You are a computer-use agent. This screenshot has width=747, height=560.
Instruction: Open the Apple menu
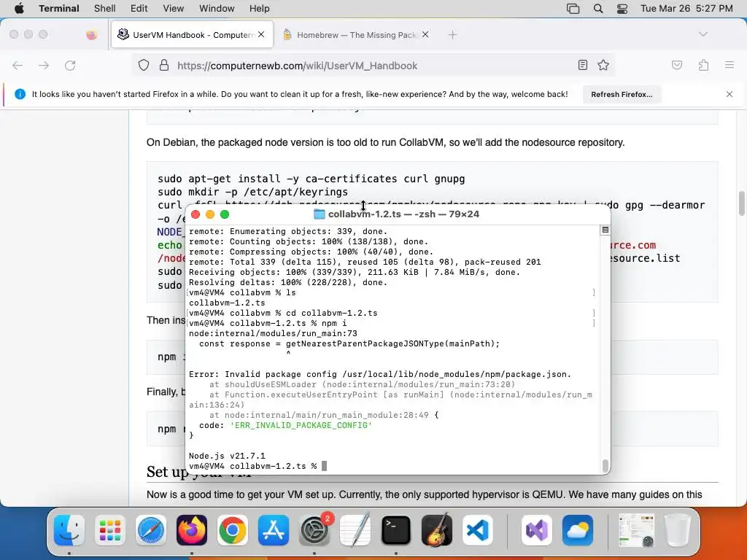(x=19, y=9)
